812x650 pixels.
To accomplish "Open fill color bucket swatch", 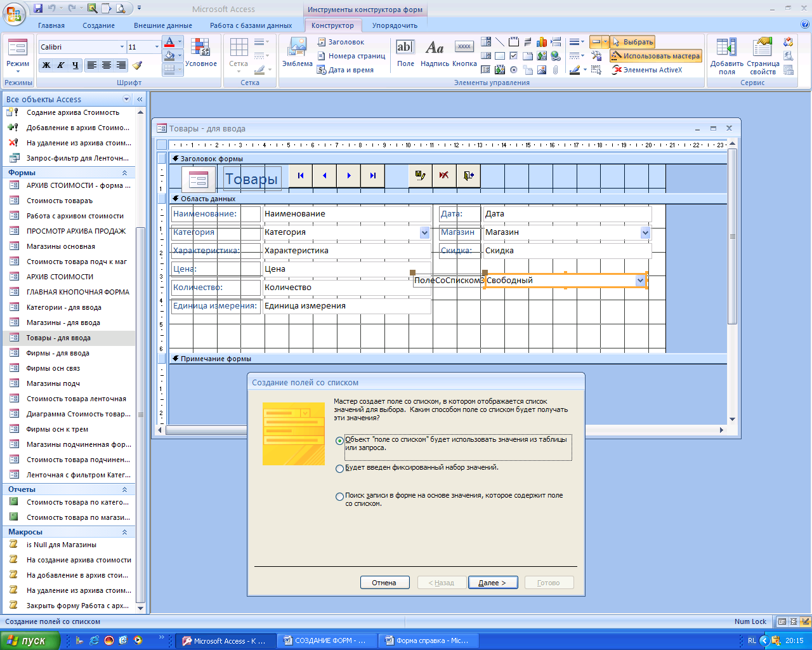I will (x=169, y=56).
